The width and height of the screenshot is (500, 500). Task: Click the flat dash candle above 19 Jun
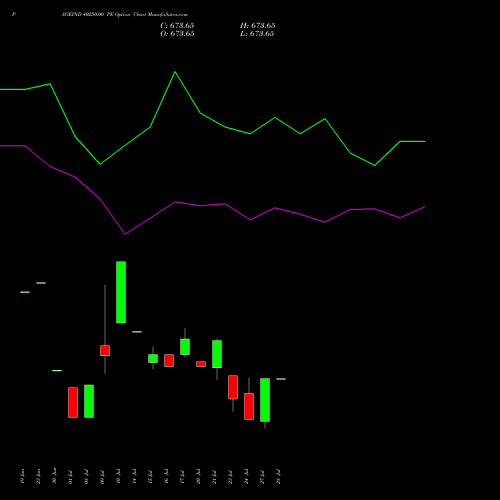25,292
